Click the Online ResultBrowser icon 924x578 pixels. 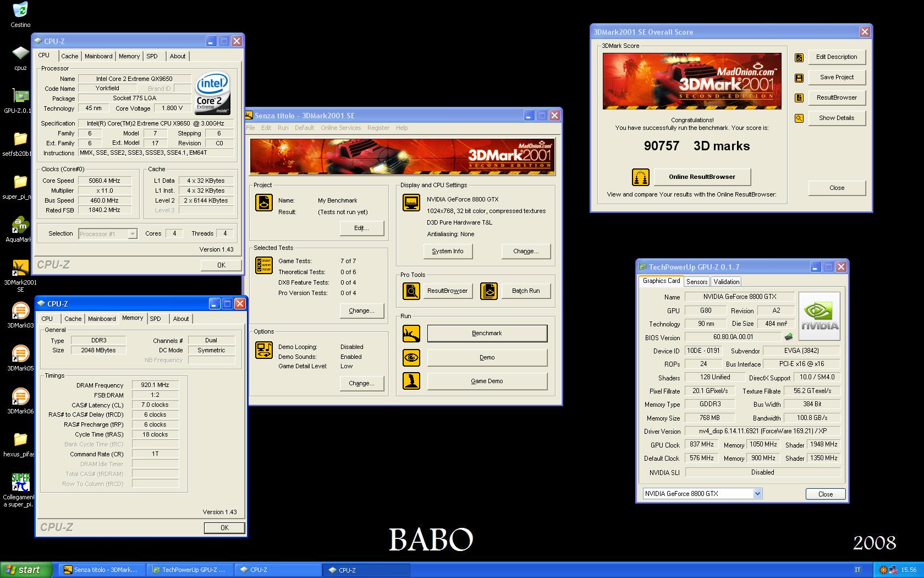(x=641, y=177)
